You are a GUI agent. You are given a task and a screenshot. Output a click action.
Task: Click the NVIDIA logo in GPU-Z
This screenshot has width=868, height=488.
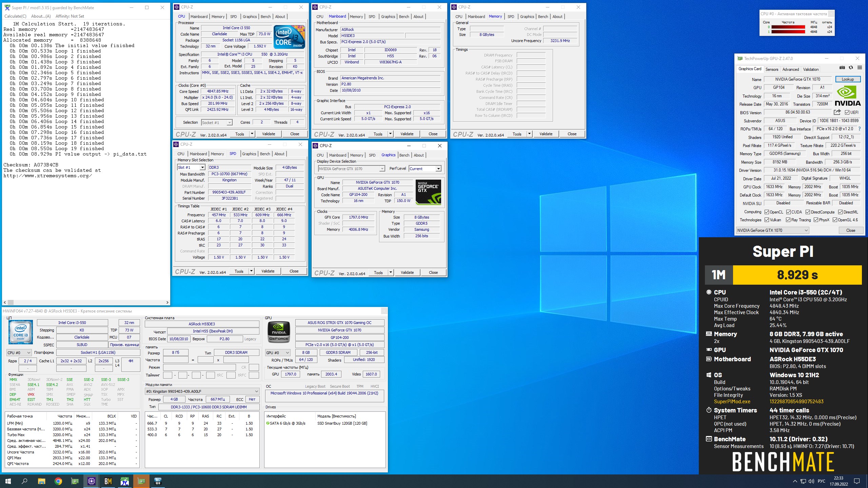tap(848, 96)
